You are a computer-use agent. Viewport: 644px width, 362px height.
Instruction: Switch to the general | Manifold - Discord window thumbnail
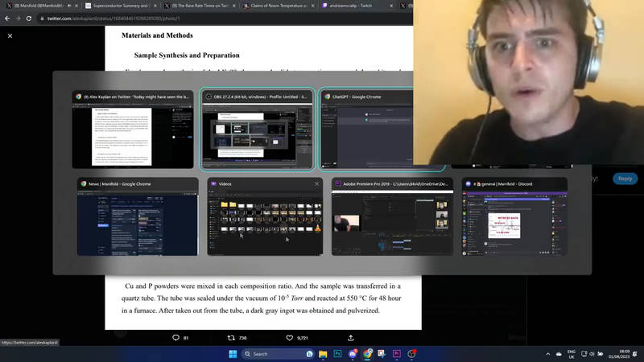click(x=514, y=216)
